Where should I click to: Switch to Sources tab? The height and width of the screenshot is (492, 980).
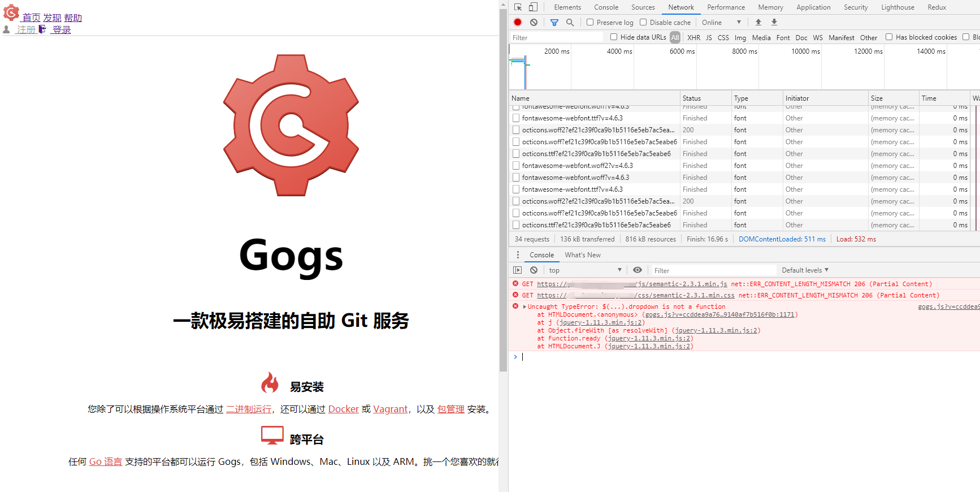[643, 7]
